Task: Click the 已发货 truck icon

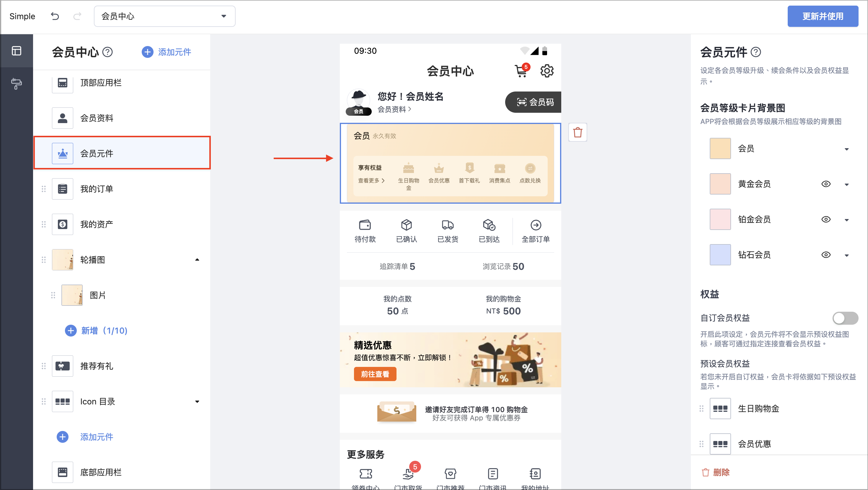Action: [448, 225]
